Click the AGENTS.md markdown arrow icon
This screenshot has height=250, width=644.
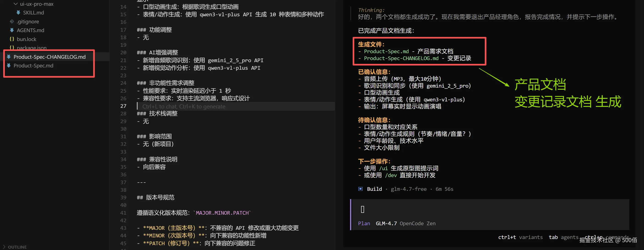[x=12, y=30]
